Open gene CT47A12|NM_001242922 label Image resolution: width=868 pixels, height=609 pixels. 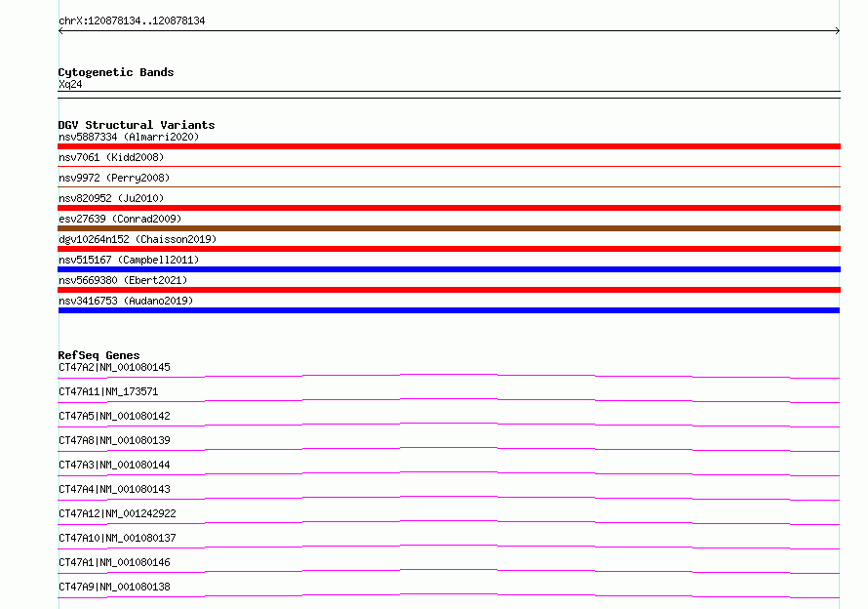tap(117, 513)
